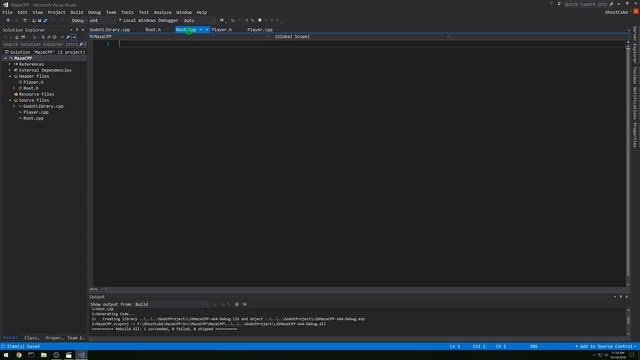
Task: Click the Solution Explorer Home icon
Action: click(x=17, y=37)
